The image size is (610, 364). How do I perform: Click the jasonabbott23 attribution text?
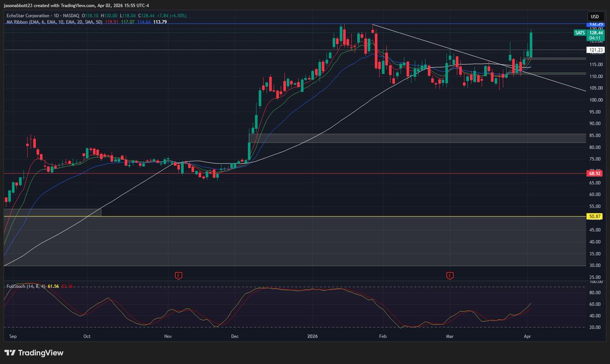pyautogui.click(x=75, y=6)
